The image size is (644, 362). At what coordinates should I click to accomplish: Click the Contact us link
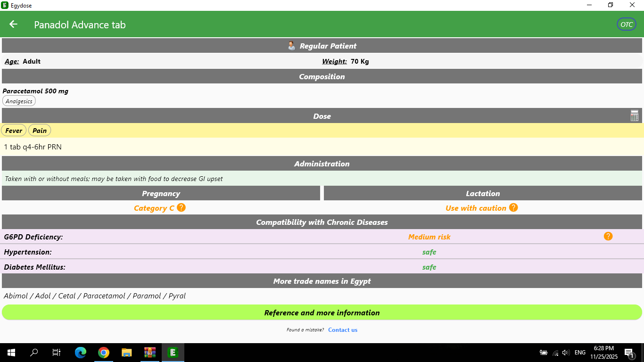tap(342, 330)
